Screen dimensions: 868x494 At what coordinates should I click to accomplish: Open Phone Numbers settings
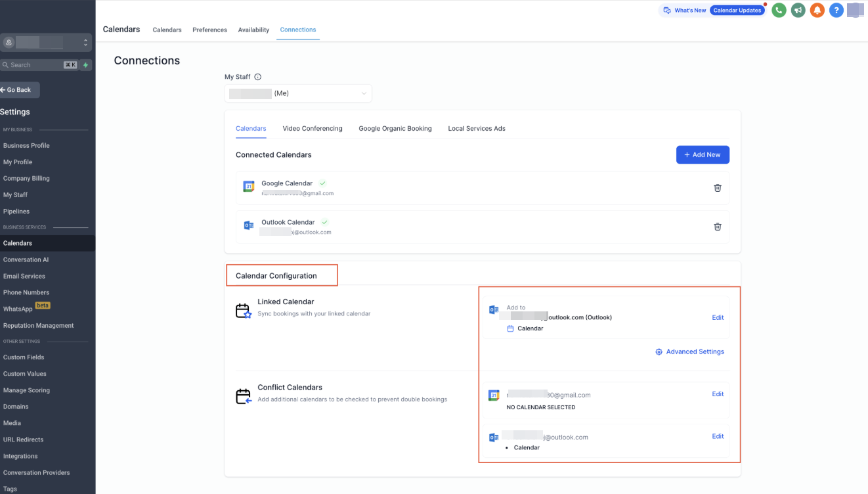(x=26, y=293)
